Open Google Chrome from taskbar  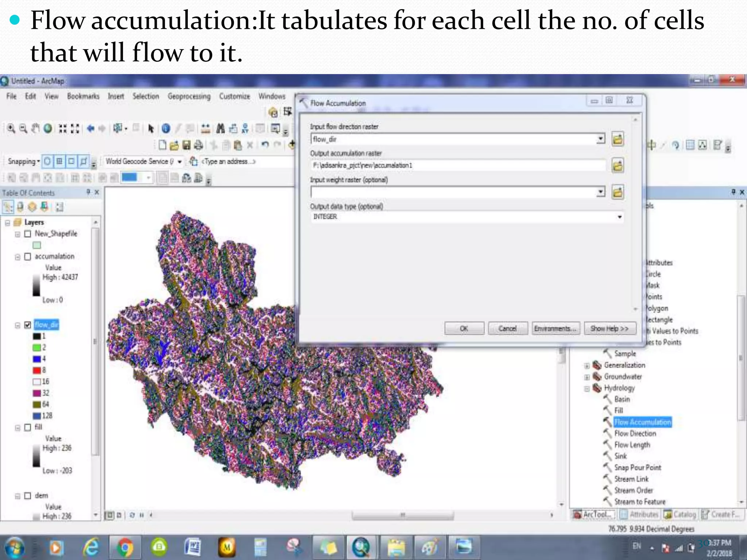pos(124,547)
